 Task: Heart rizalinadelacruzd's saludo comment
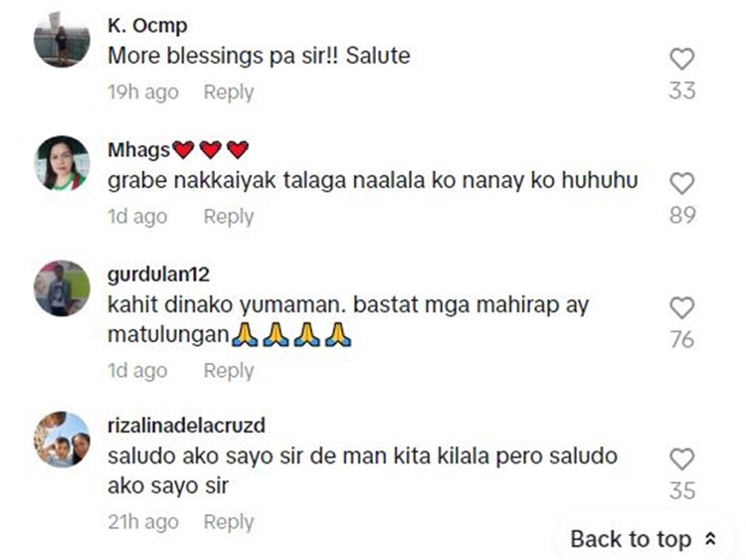coord(682,460)
